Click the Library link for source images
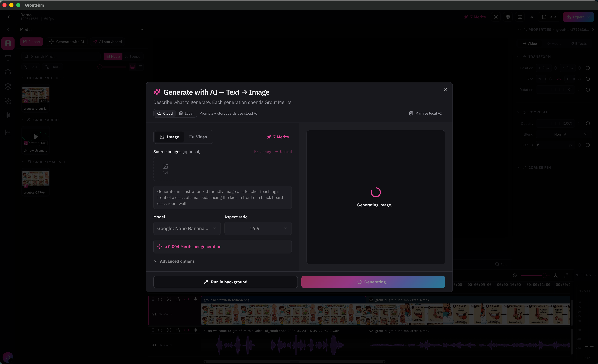This screenshot has height=364, width=598. (x=263, y=152)
